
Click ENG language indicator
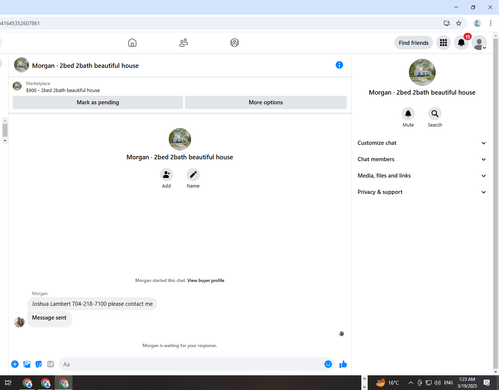[x=448, y=383]
